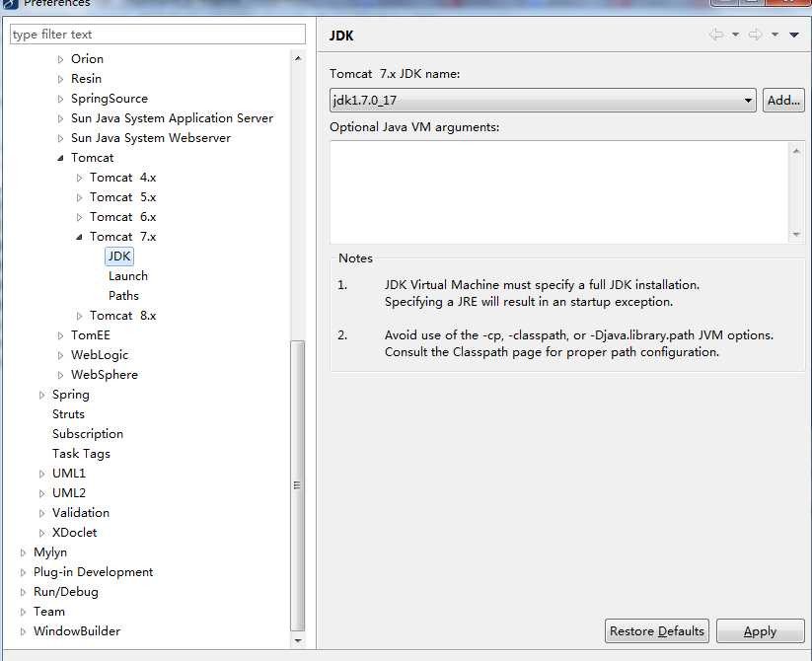Click the Apply button
This screenshot has width=812, height=661.
tap(761, 631)
